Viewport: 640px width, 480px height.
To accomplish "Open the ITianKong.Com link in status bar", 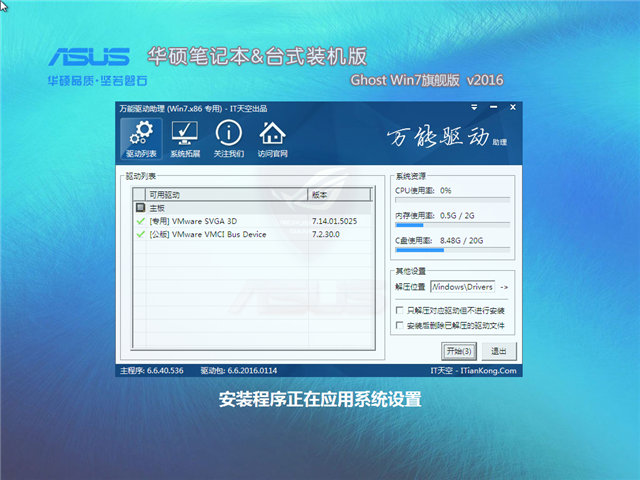I will coord(489,371).
